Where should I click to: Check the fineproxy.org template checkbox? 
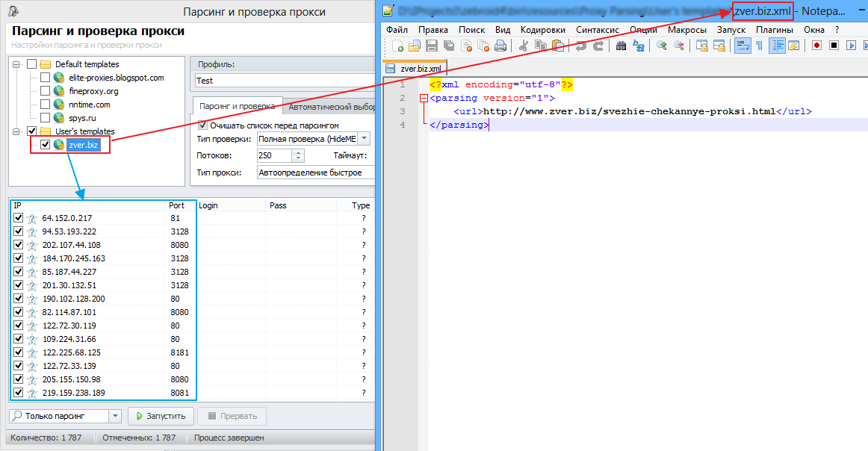[x=46, y=91]
